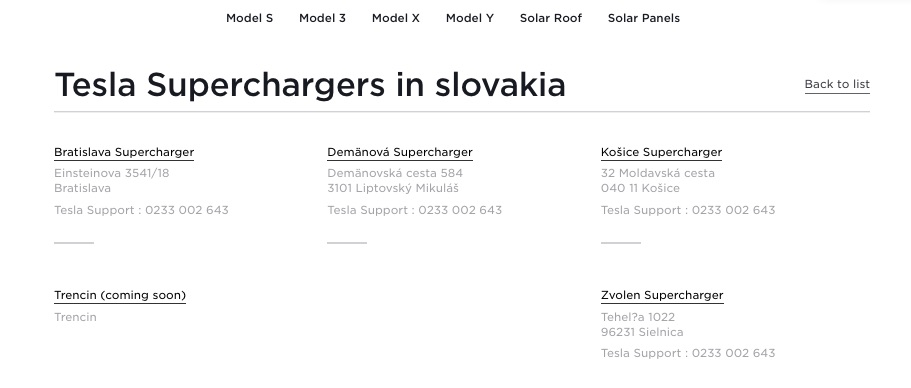This screenshot has width=911, height=388.
Task: Click Bratislava Tesla Support phone number
Action: tap(187, 210)
